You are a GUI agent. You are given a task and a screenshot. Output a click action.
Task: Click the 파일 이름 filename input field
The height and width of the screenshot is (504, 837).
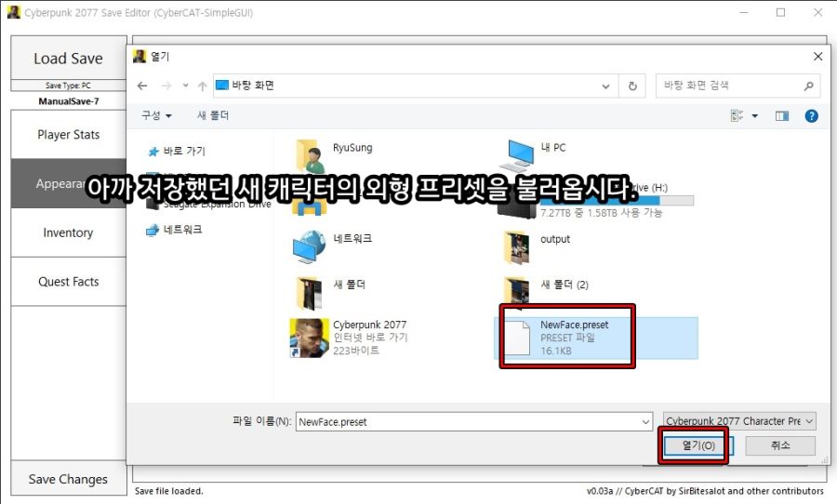469,421
